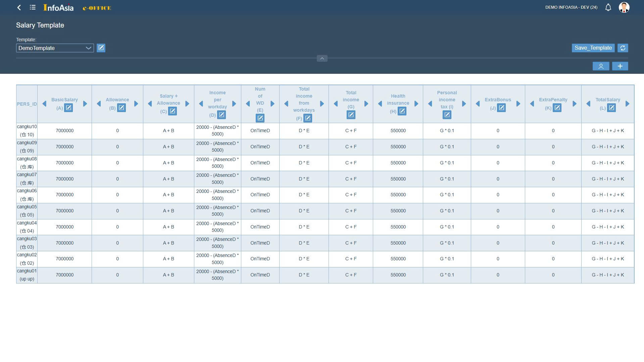
Task: Open the main menu list icon
Action: pos(33,7)
